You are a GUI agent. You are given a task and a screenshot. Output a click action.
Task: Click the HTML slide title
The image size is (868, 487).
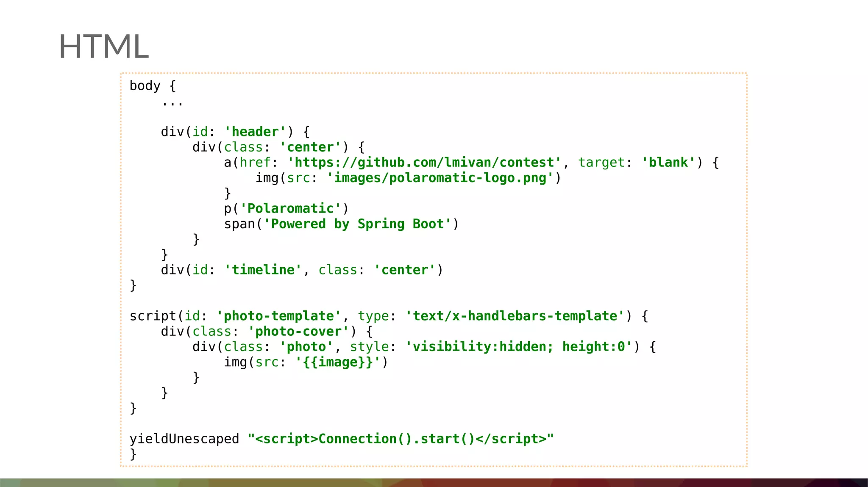click(x=104, y=47)
